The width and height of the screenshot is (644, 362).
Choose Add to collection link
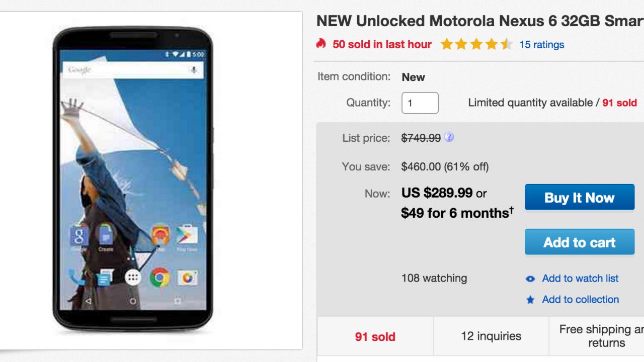[x=580, y=300]
